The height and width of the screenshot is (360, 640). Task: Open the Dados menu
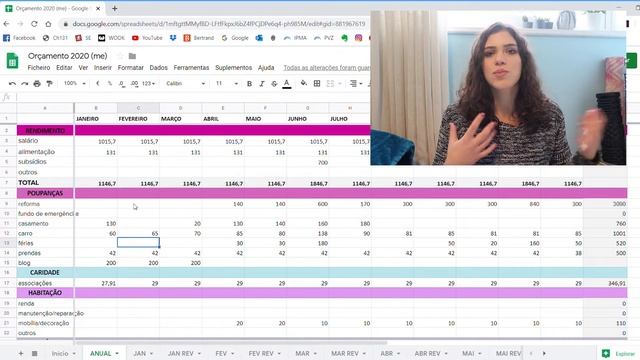[158, 68]
